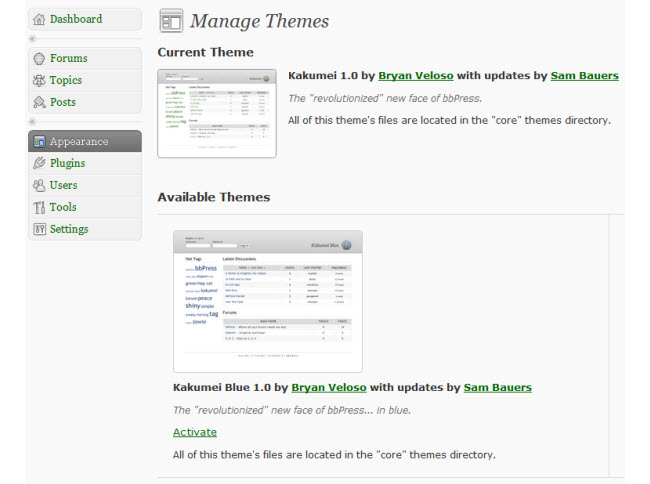This screenshot has height=484, width=650.
Task: Open the Users menu item
Action: [85, 185]
